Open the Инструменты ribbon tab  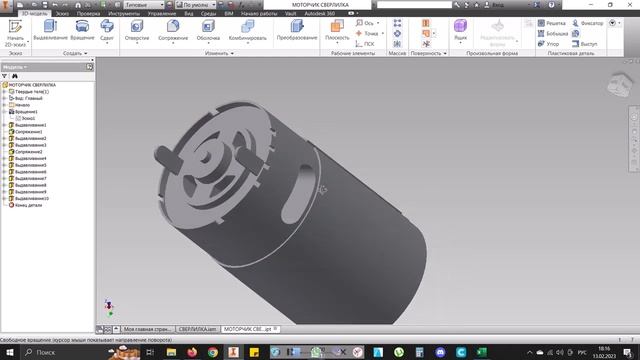pos(124,13)
